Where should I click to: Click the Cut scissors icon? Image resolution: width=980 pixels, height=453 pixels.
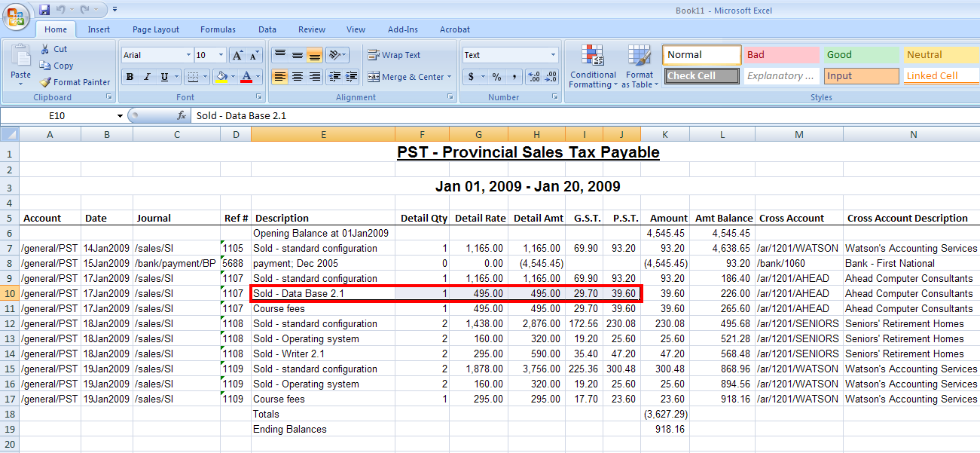coord(45,49)
